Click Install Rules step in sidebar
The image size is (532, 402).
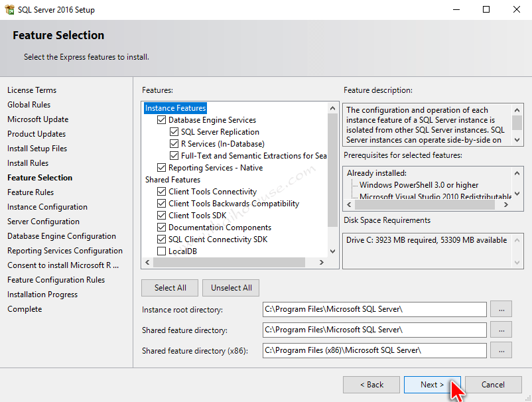point(28,163)
